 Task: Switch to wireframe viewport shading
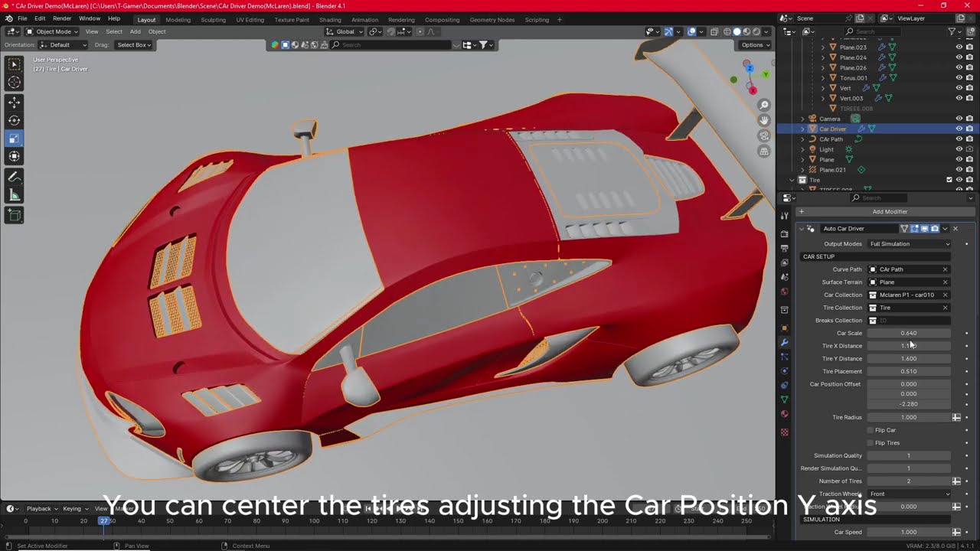coord(727,31)
